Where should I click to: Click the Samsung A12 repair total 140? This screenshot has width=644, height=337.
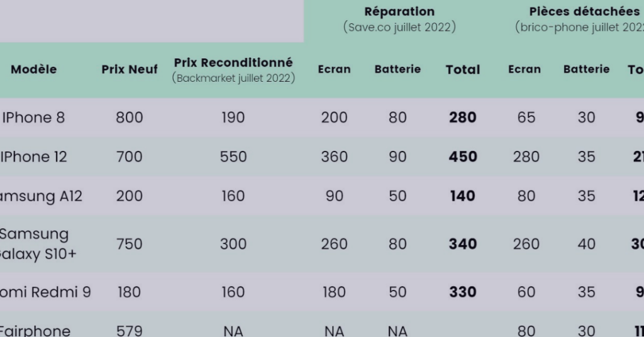(x=463, y=196)
